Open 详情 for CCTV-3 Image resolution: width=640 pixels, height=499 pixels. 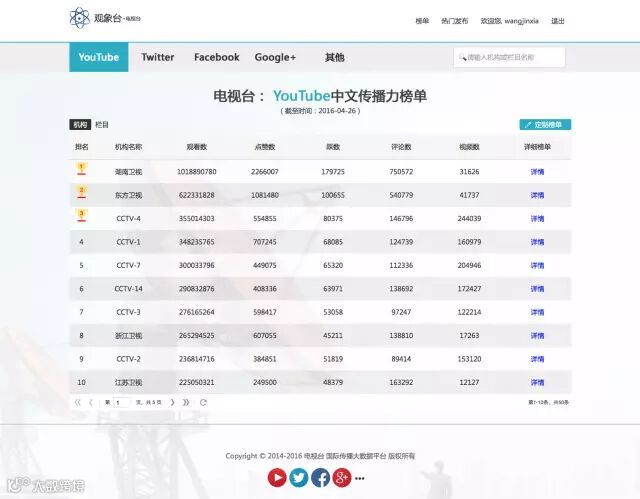coord(537,312)
